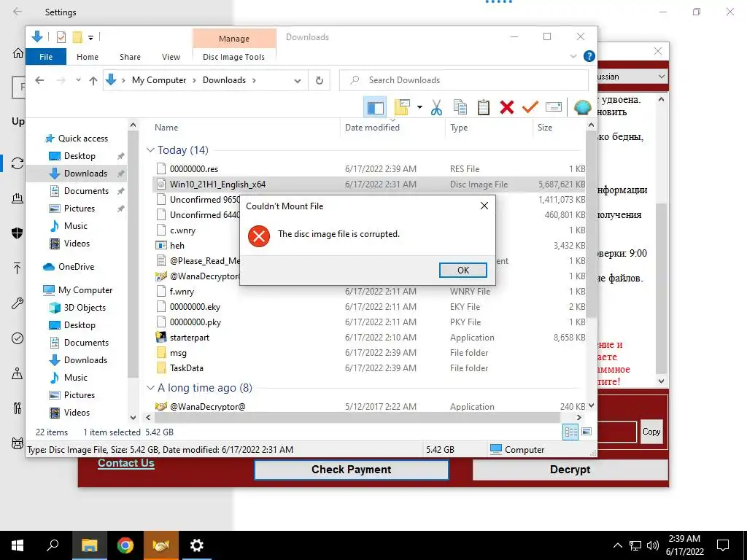Click the wrench icon in Settings sidebar
747x560 pixels.
pyautogui.click(x=18, y=303)
